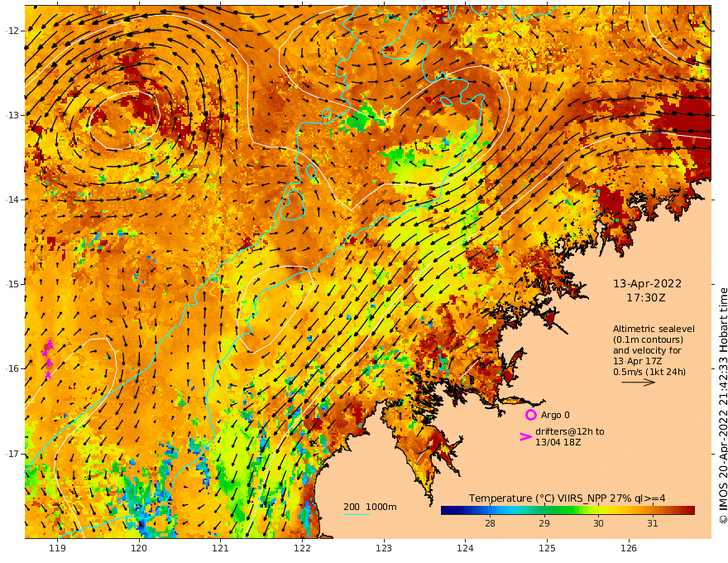Click the magenta drifter track markers on map
728x563 pixels.
click(x=48, y=359)
